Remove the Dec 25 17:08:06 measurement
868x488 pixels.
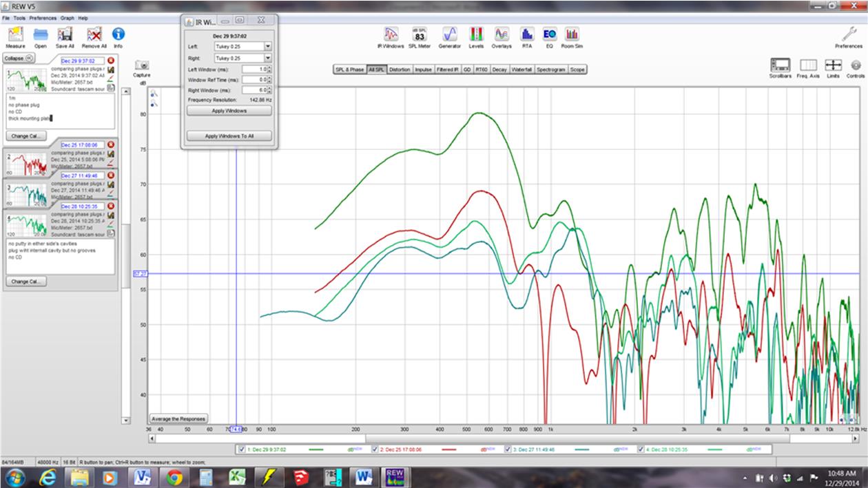pos(111,145)
